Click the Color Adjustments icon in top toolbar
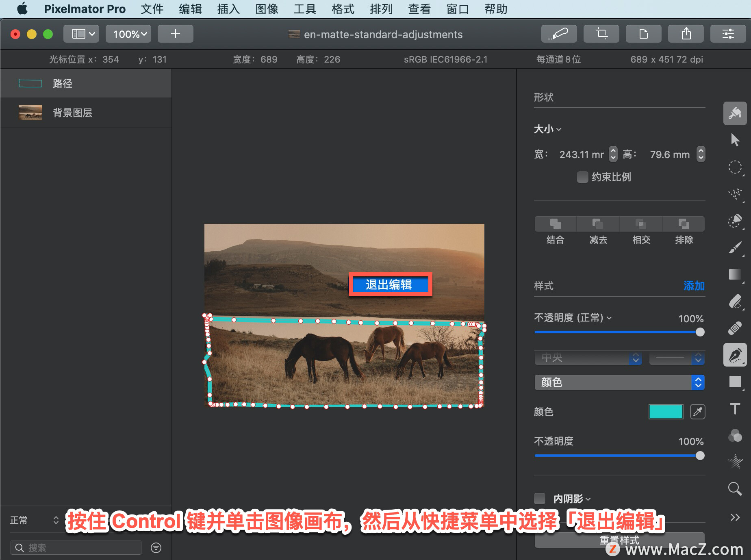The image size is (751, 560). [728, 34]
